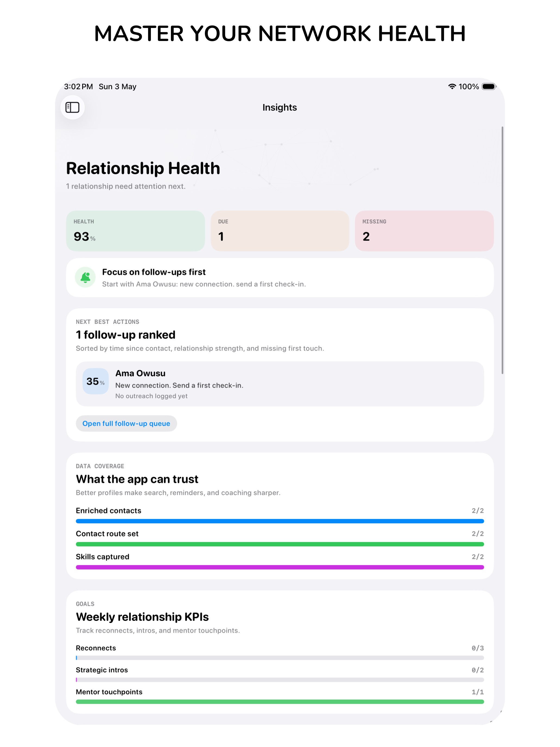Click 'Sorted by time since contact' description
This screenshot has width=560, height=747.
click(200, 348)
